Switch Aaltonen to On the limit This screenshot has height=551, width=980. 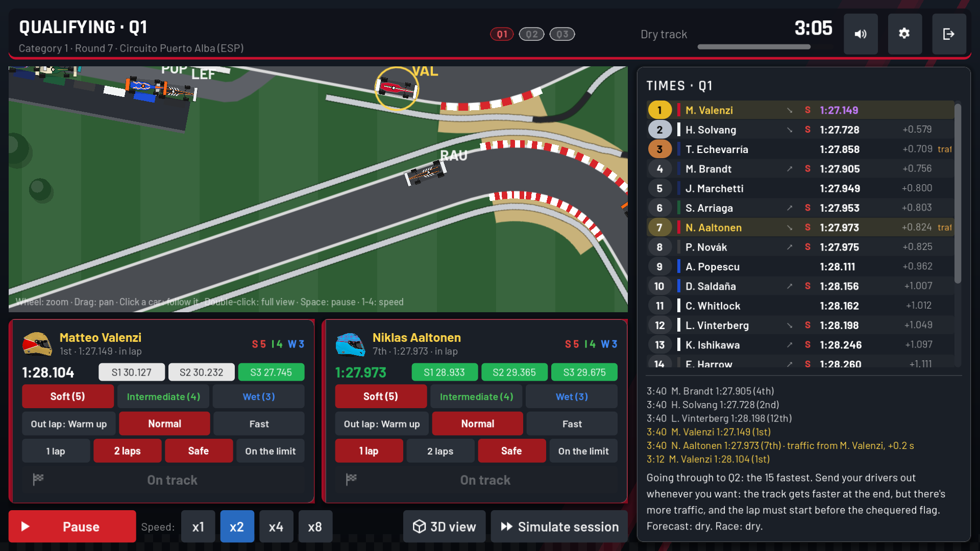click(x=583, y=451)
